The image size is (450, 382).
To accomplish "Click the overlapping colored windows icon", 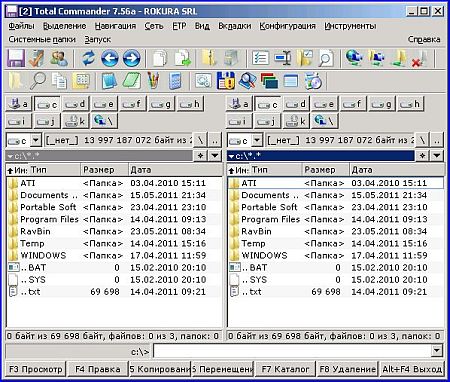I will pyautogui.click(x=269, y=81).
